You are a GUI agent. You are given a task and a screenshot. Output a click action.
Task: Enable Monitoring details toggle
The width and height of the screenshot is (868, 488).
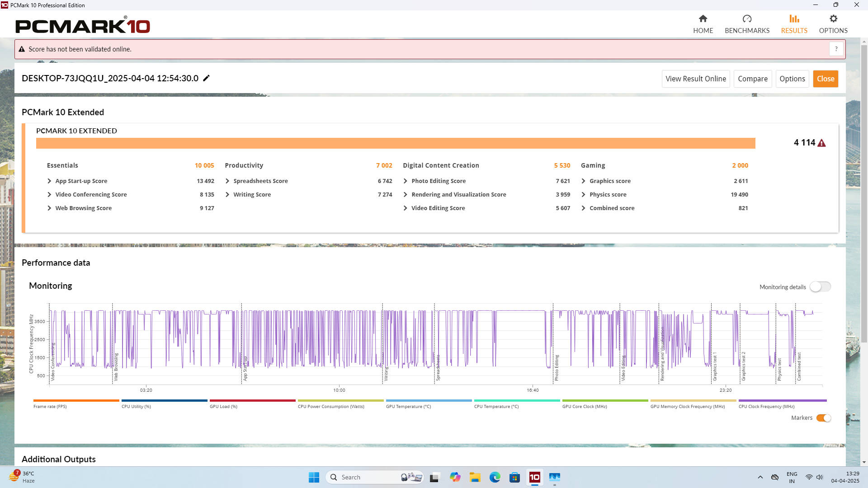820,287
